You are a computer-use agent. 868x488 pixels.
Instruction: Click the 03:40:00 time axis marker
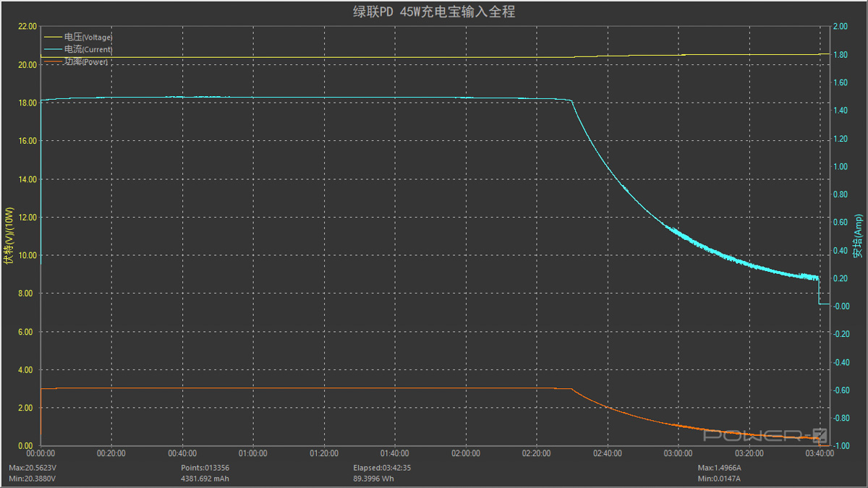pyautogui.click(x=819, y=453)
